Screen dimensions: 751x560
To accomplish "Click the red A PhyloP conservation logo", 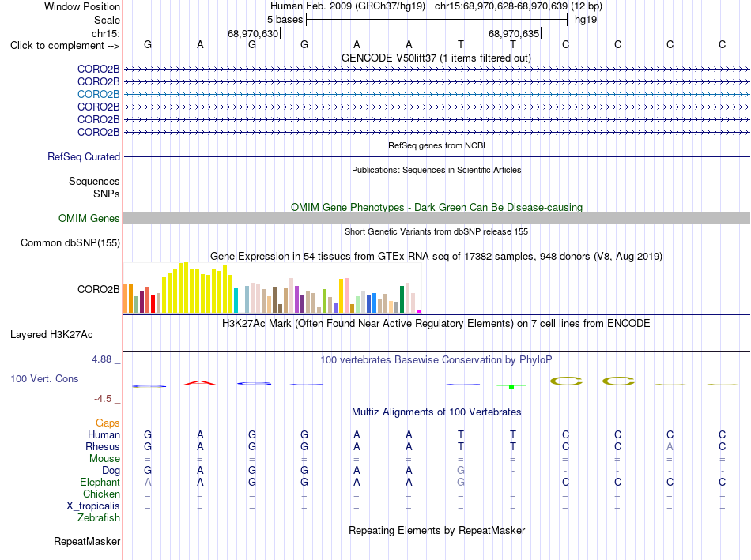I will (200, 382).
